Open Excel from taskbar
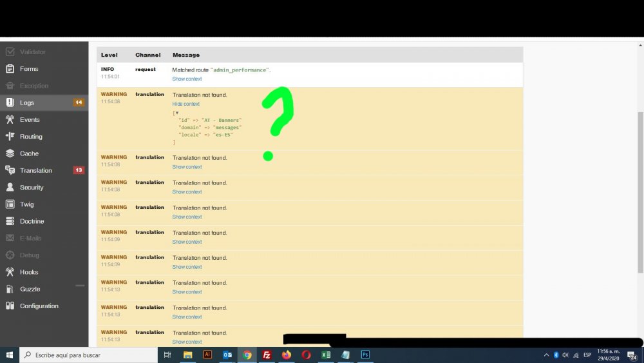644x363 pixels. (x=326, y=355)
